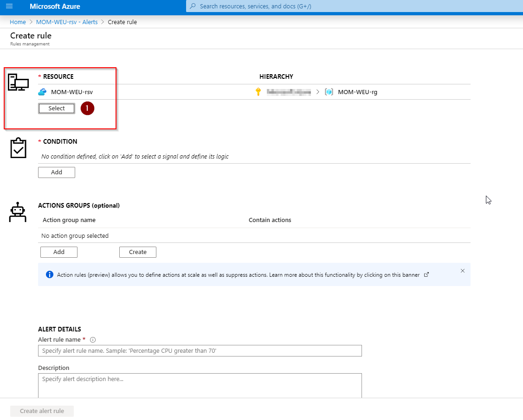Click the MOM-WEU-rg resource group text

357,92
